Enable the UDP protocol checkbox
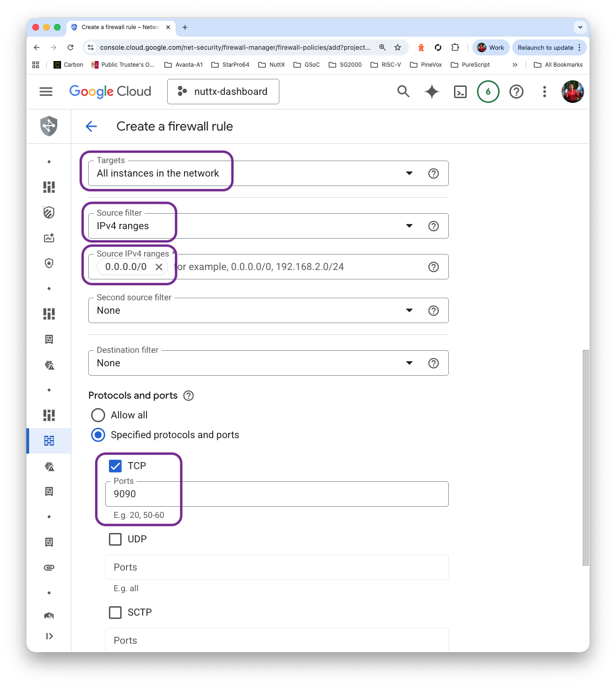The image size is (616, 687). click(x=115, y=539)
